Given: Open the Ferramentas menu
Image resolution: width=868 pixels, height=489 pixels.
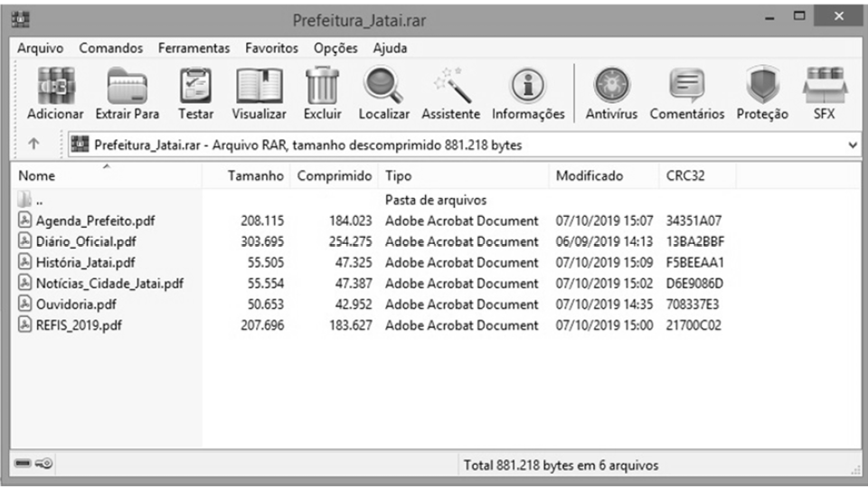Looking at the screenshot, I should click(x=193, y=48).
